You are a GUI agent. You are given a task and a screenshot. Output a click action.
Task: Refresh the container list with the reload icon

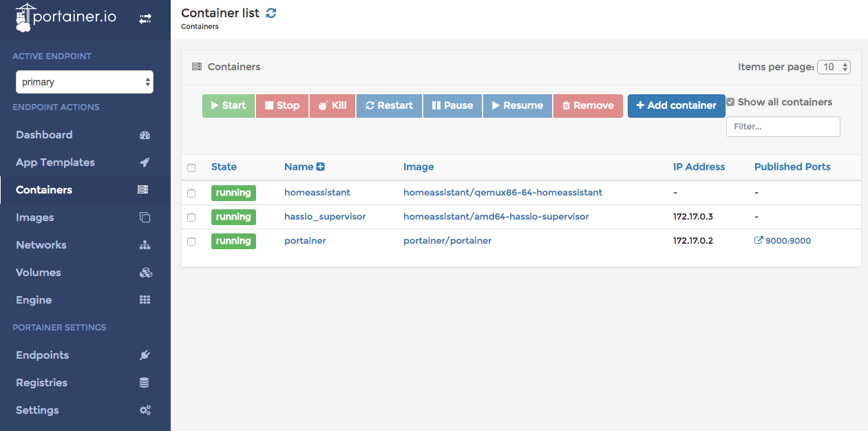coord(271,13)
